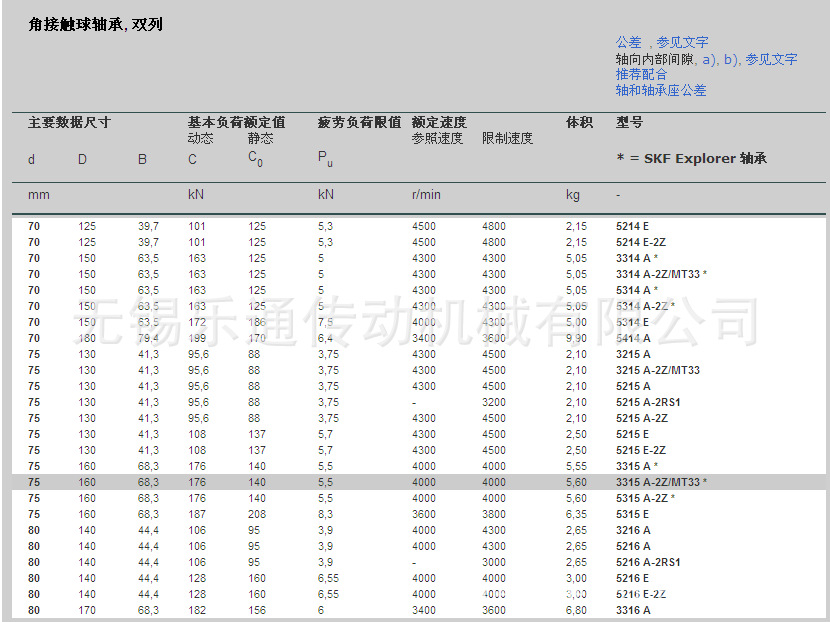Click the 静态 sub-header
Viewport: 830px width, 622px height.
(x=261, y=139)
